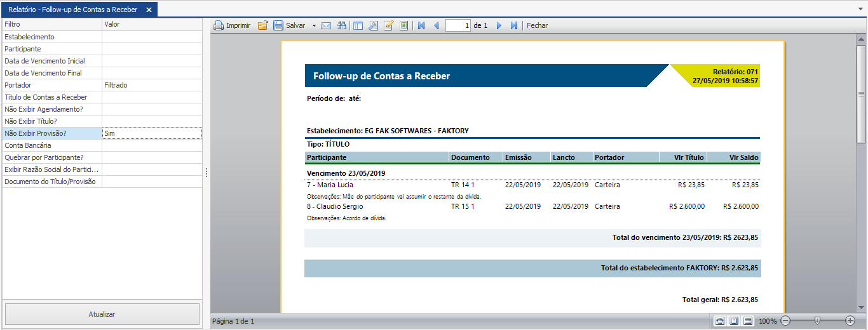Open the Não Exibir Provisão value cell
Viewport: 868px width, 330px height.
click(152, 133)
